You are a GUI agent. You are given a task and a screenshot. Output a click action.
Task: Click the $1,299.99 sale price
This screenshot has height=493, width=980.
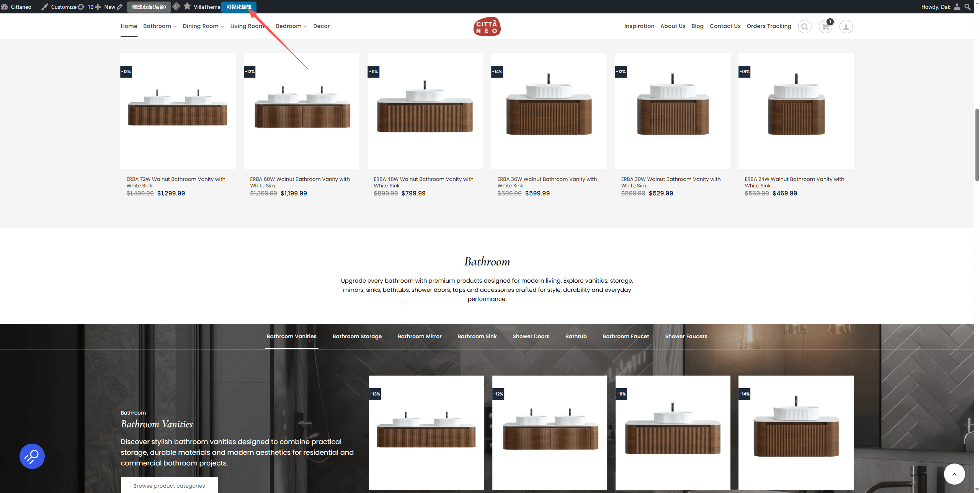click(171, 193)
